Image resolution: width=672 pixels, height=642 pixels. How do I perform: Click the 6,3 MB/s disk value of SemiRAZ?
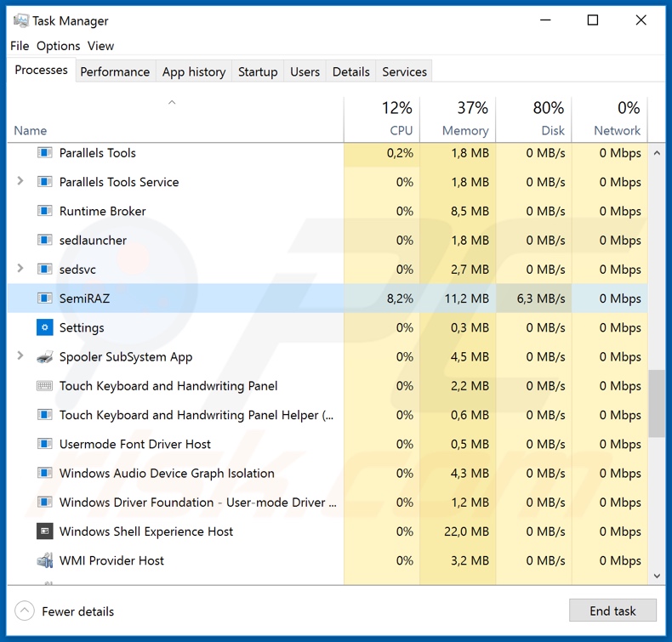click(x=541, y=298)
